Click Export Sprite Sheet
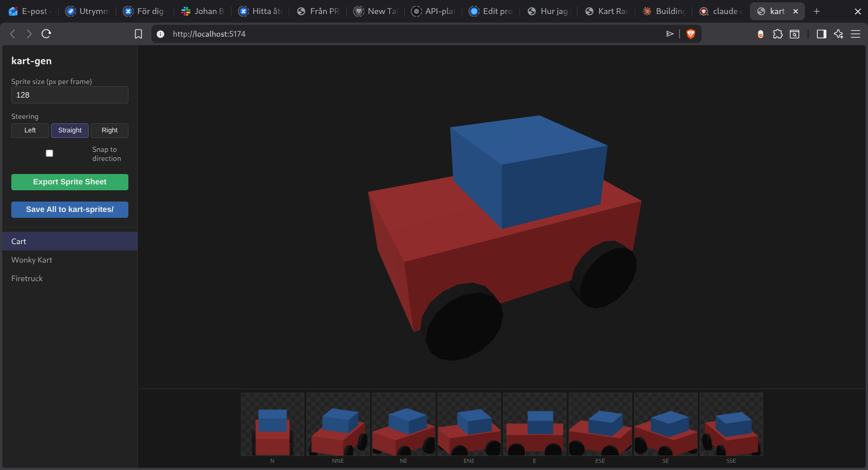The image size is (868, 470). [70, 182]
